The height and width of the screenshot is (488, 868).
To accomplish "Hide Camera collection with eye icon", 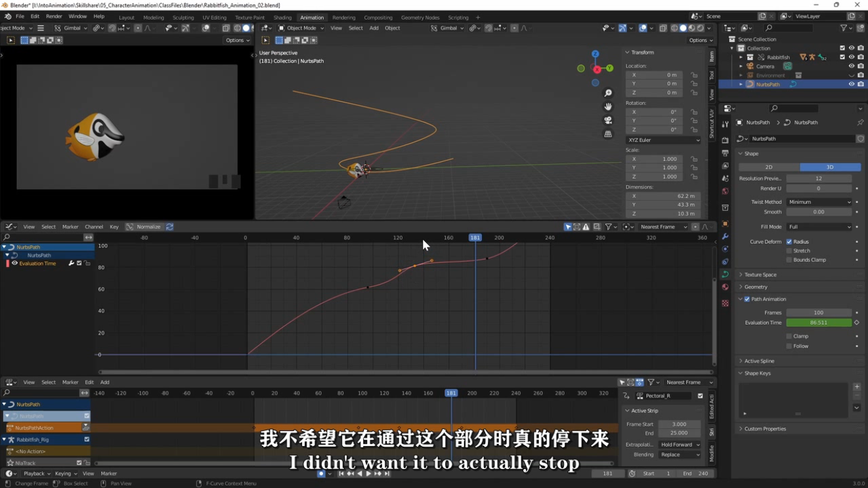I will [852, 66].
